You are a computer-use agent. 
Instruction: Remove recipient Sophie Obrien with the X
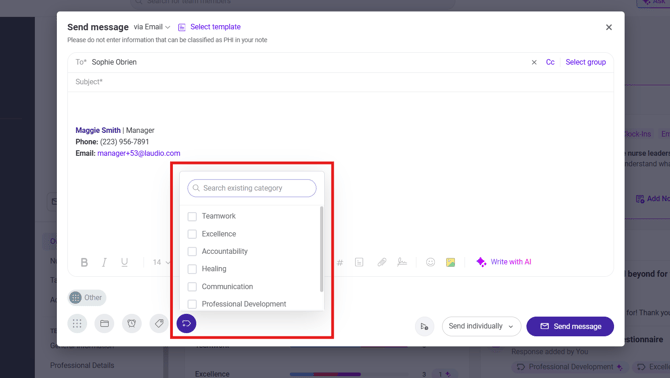point(534,62)
